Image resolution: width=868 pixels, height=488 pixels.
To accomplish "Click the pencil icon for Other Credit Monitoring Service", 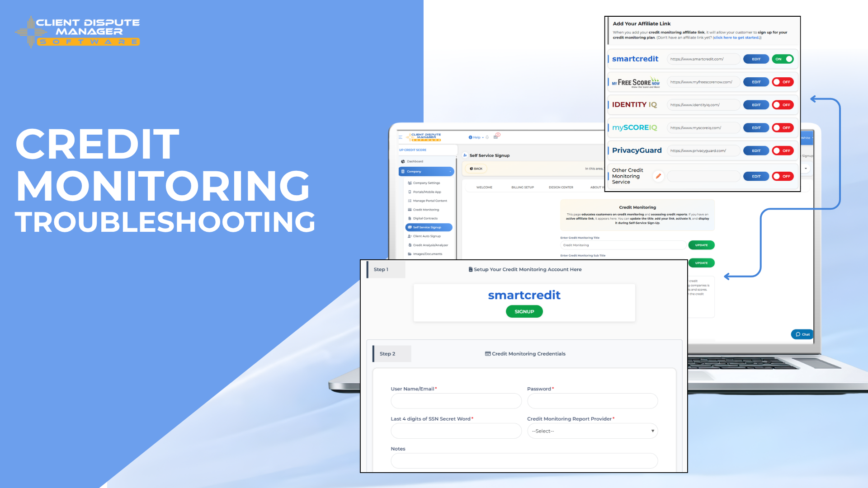I will [x=658, y=176].
